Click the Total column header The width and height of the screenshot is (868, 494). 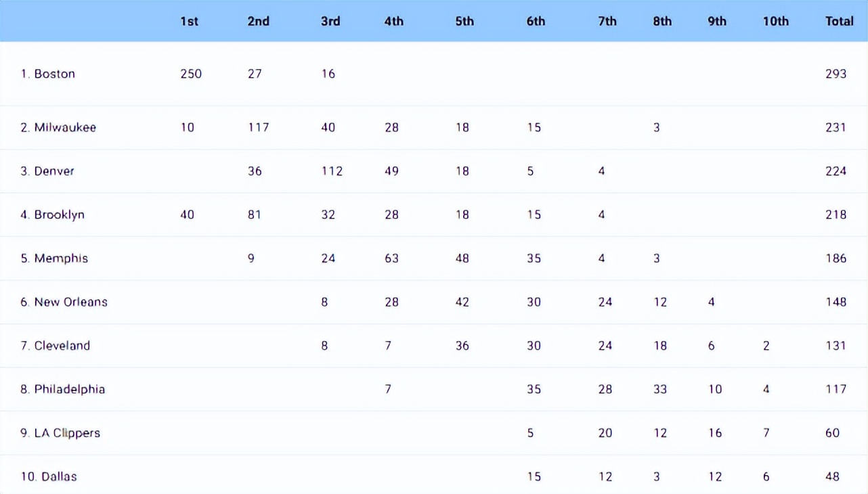839,21
